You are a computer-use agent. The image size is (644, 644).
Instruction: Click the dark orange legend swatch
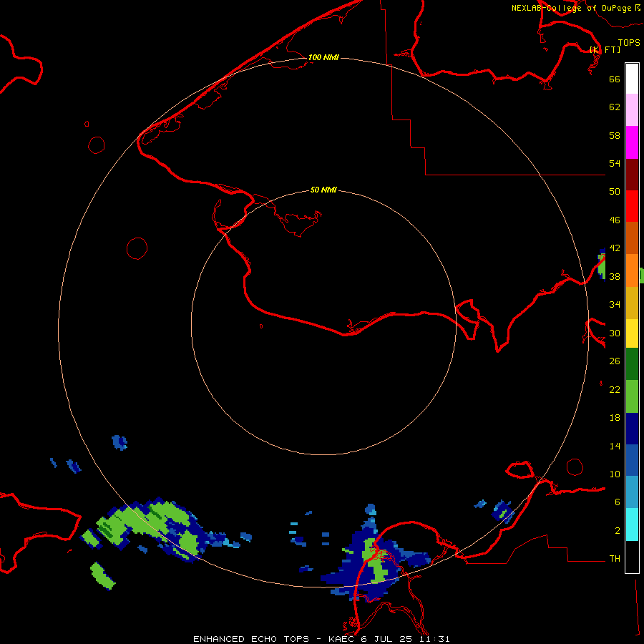(x=632, y=238)
